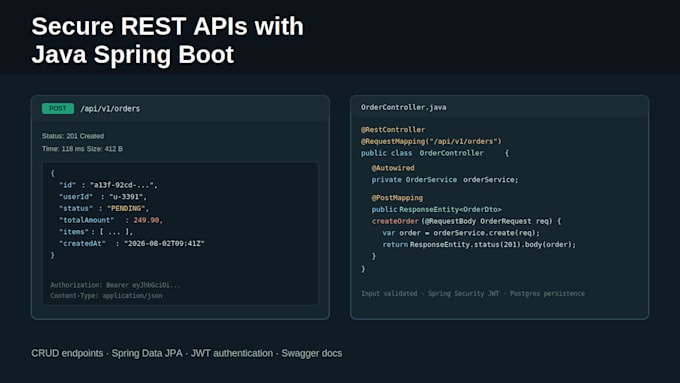Click the CRUD endpoints footer caption
Image resolution: width=680 pixels, height=383 pixels.
186,354
